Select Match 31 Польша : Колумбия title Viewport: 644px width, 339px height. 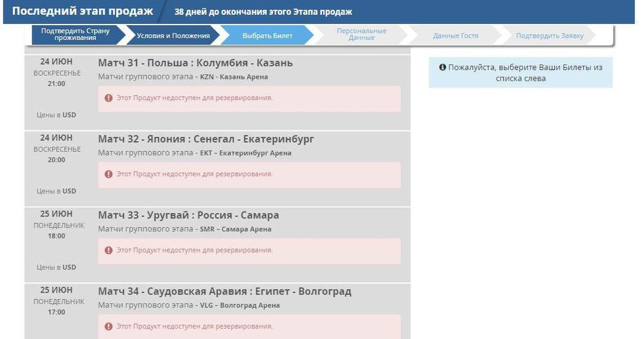195,63
